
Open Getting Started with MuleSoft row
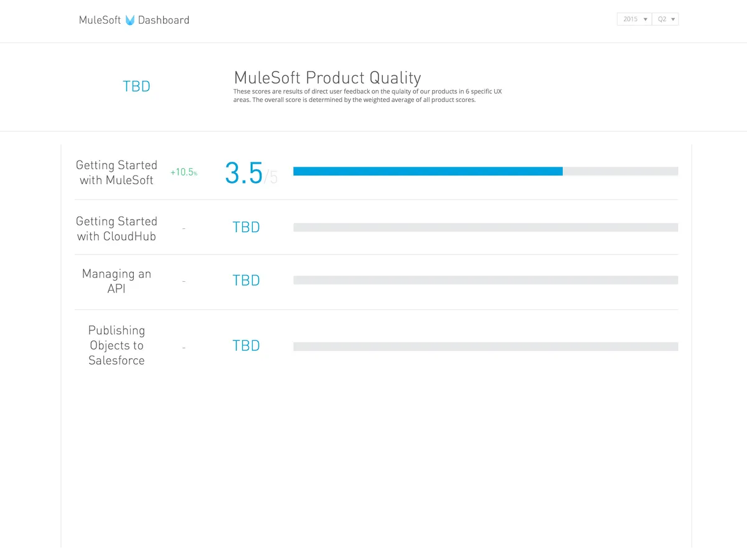coord(116,172)
